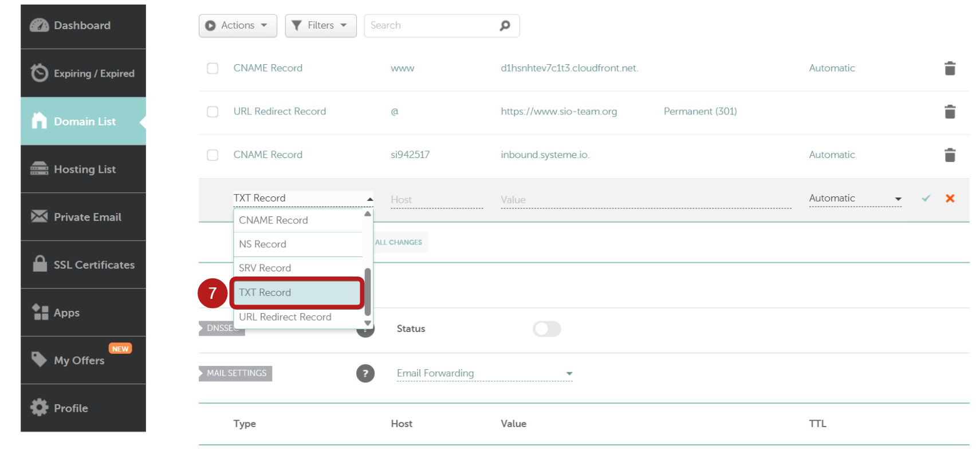The width and height of the screenshot is (980, 450).
Task: Open the Filters dropdown
Action: pos(321,26)
